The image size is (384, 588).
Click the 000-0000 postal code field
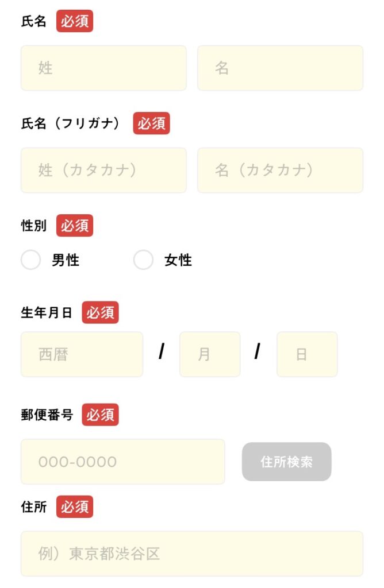(122, 462)
